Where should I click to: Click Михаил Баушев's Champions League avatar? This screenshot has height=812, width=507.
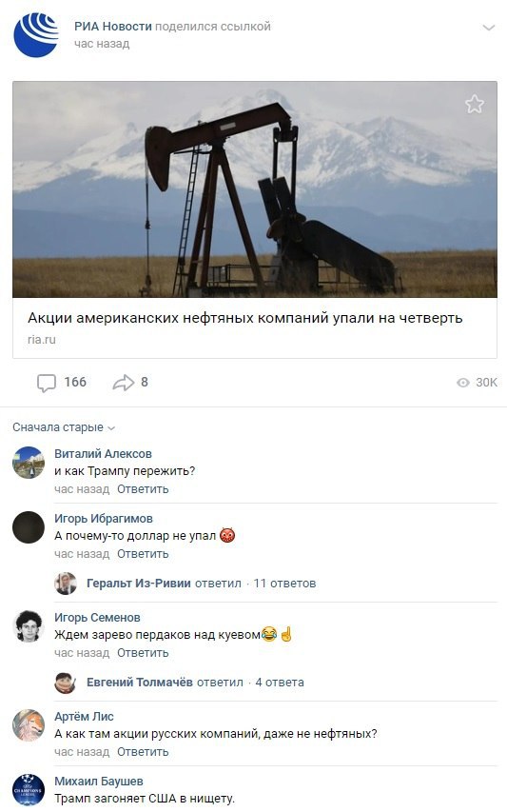pos(29,789)
